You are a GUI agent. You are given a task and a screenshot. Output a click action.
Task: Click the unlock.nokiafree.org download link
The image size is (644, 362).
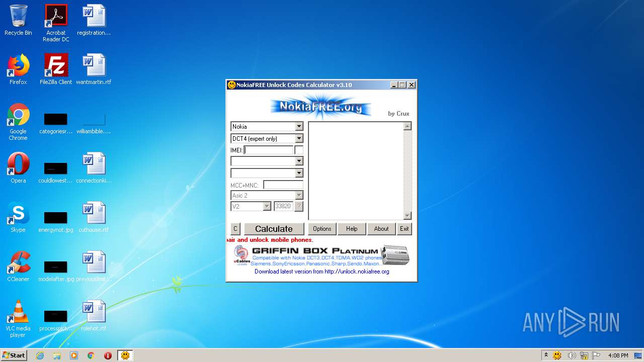(x=321, y=271)
